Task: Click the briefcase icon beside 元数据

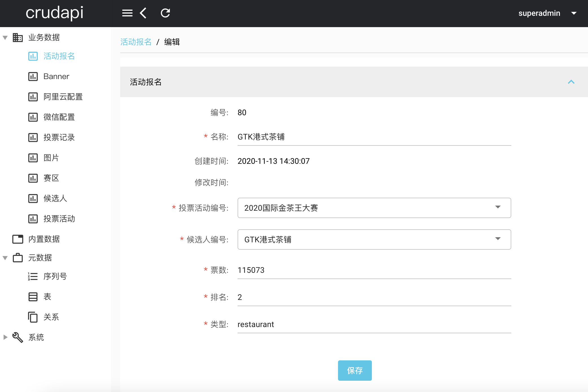Action: [x=17, y=258]
